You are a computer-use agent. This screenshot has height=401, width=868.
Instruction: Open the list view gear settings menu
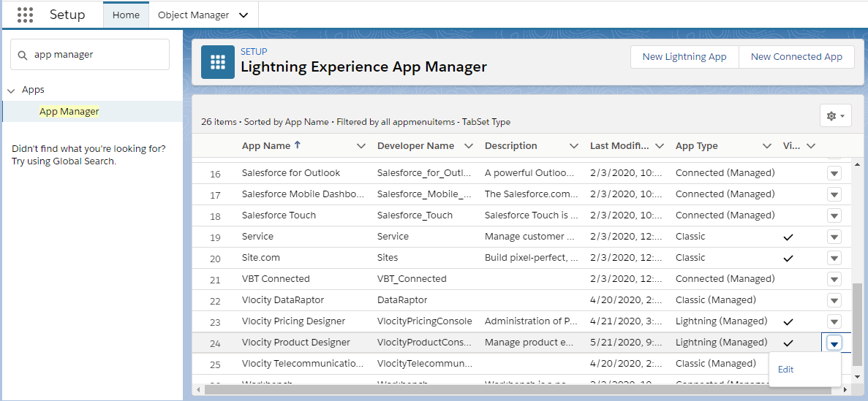[835, 115]
